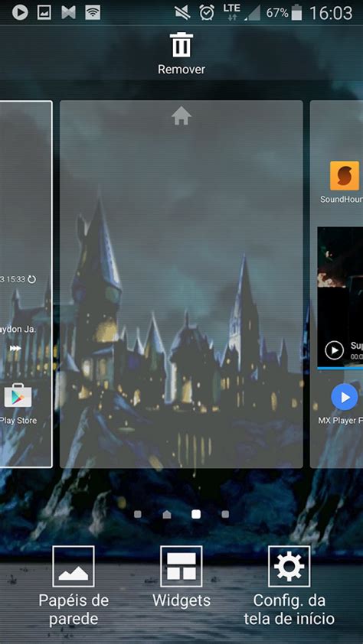Refresh the widget showing 15:33
The width and height of the screenshot is (363, 644).
tap(31, 279)
